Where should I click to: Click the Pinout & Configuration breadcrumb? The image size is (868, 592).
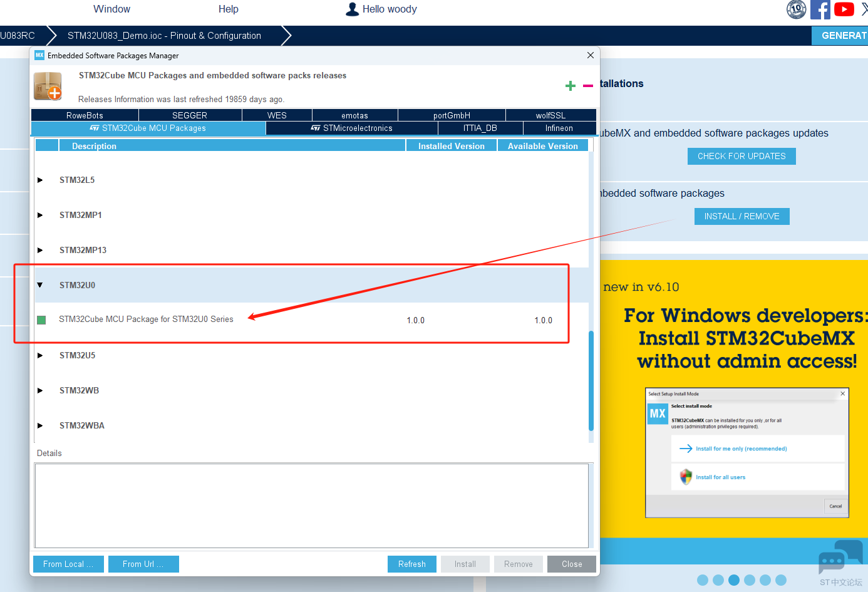click(164, 36)
